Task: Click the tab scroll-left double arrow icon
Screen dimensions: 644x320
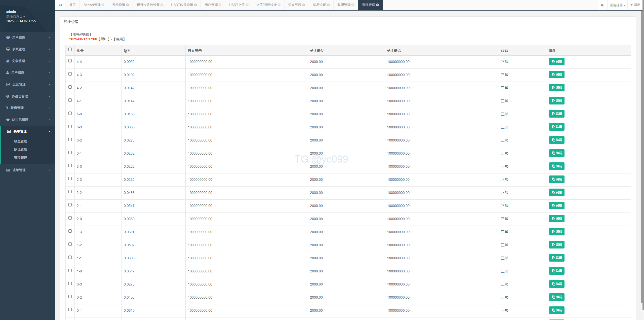Action: click(60, 5)
